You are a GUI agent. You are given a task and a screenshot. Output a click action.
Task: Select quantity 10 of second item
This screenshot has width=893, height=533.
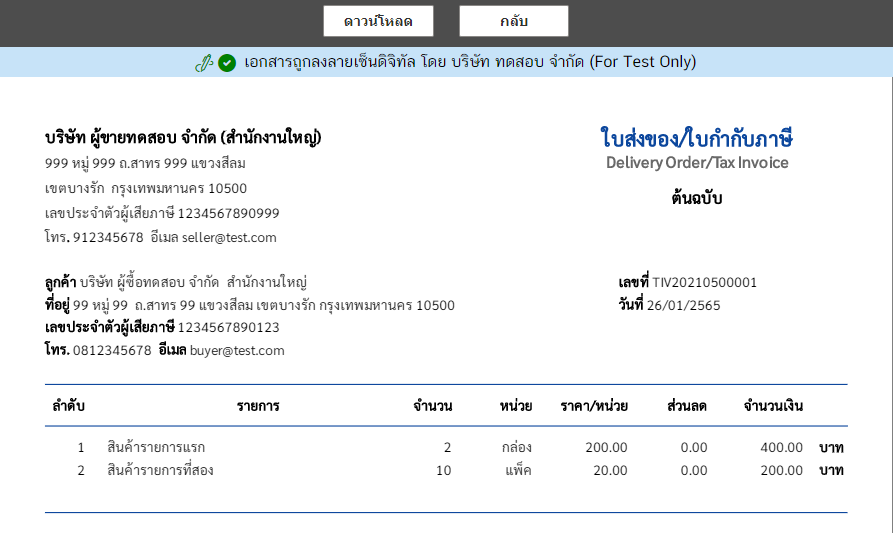[444, 470]
